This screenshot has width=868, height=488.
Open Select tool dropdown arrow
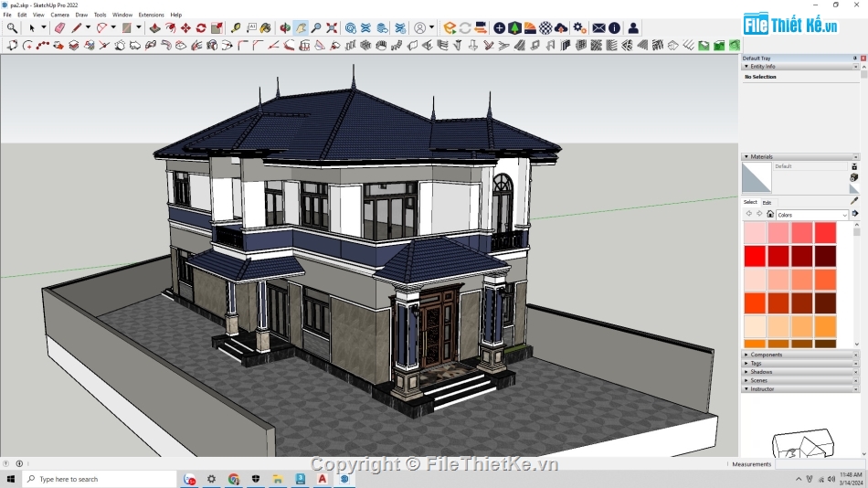(43, 27)
